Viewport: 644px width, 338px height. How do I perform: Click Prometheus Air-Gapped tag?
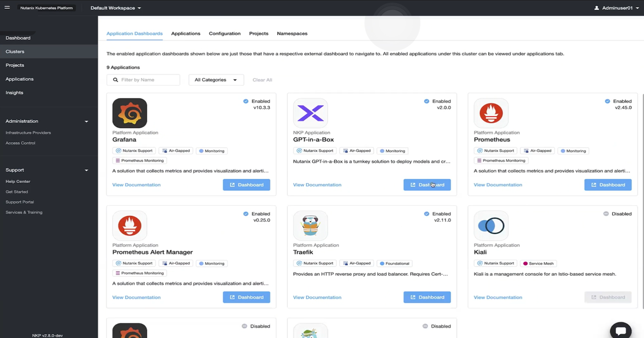(x=538, y=151)
